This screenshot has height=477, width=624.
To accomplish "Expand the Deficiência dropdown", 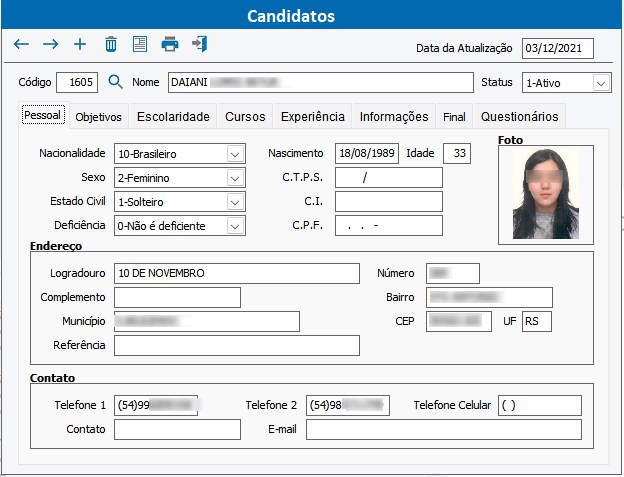I will coord(235,226).
